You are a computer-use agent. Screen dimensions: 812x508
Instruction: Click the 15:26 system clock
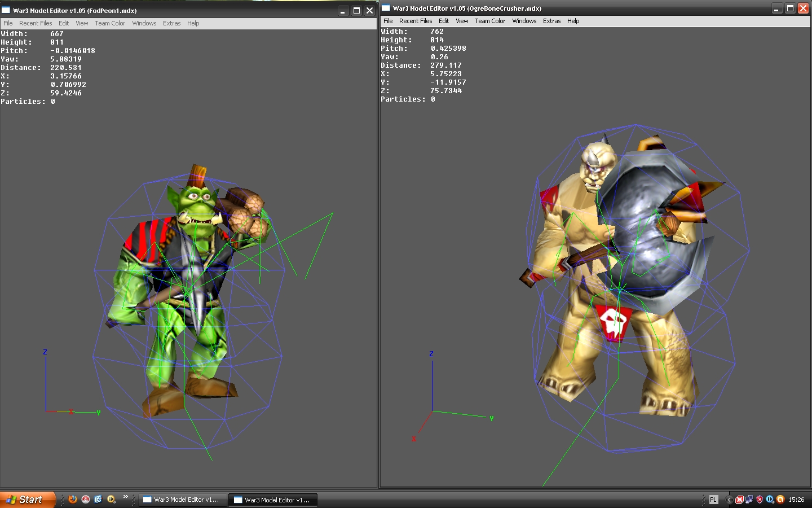click(x=796, y=500)
